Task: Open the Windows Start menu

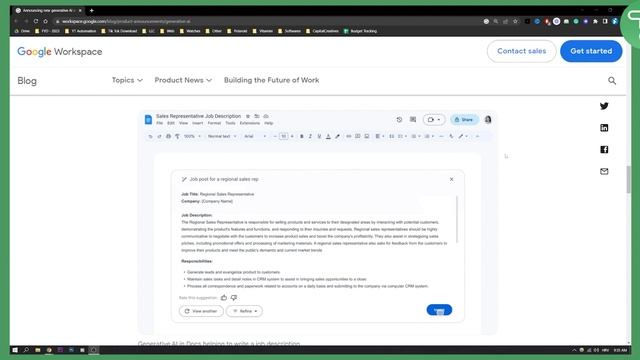Action: tap(15, 350)
